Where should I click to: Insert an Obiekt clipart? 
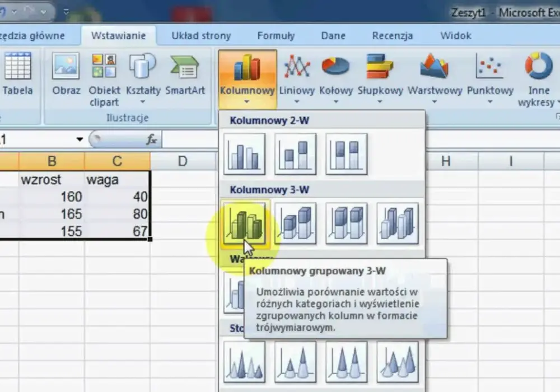[x=104, y=80]
